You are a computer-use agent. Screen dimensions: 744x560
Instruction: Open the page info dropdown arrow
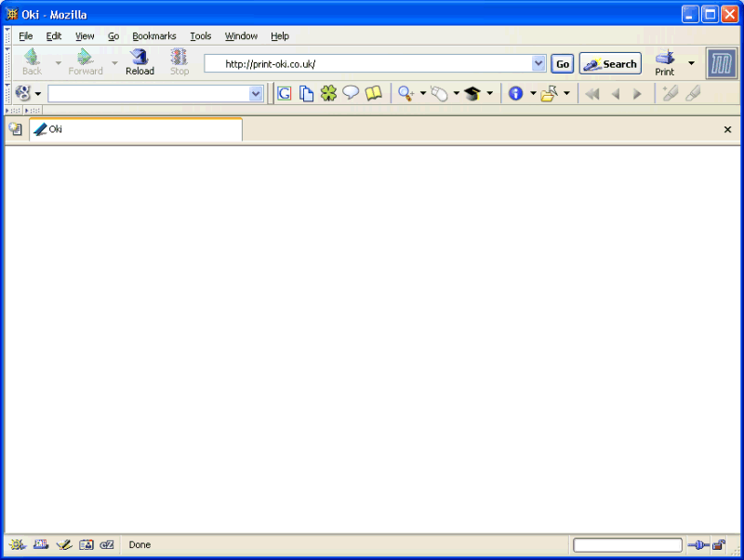pos(533,93)
